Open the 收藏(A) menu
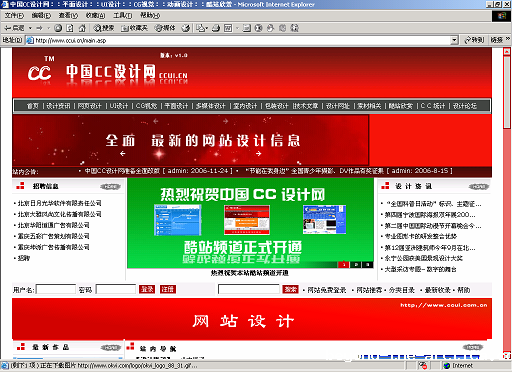 (x=95, y=15)
